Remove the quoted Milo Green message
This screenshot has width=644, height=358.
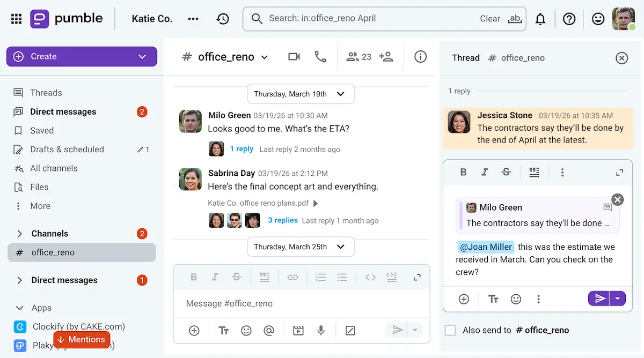(x=618, y=199)
